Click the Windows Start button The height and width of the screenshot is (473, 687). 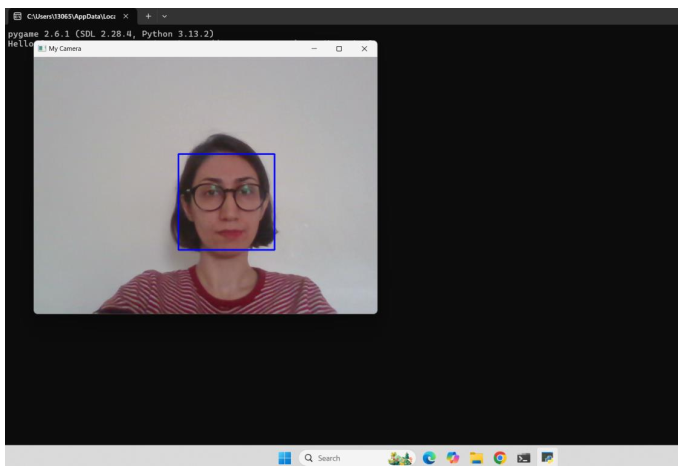[284, 458]
